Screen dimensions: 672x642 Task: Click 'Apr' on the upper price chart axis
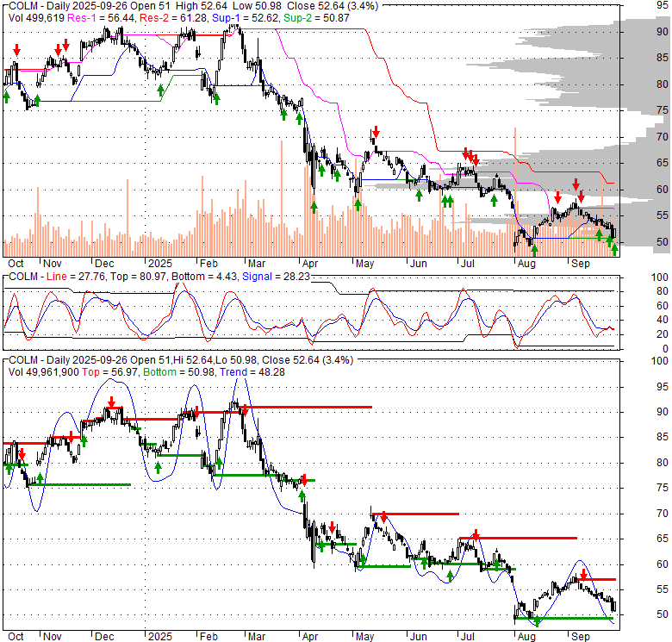pyautogui.click(x=310, y=264)
